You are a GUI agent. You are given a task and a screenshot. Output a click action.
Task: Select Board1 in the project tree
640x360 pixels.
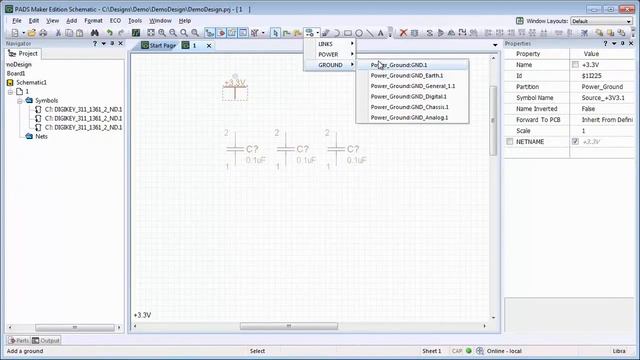click(16, 73)
